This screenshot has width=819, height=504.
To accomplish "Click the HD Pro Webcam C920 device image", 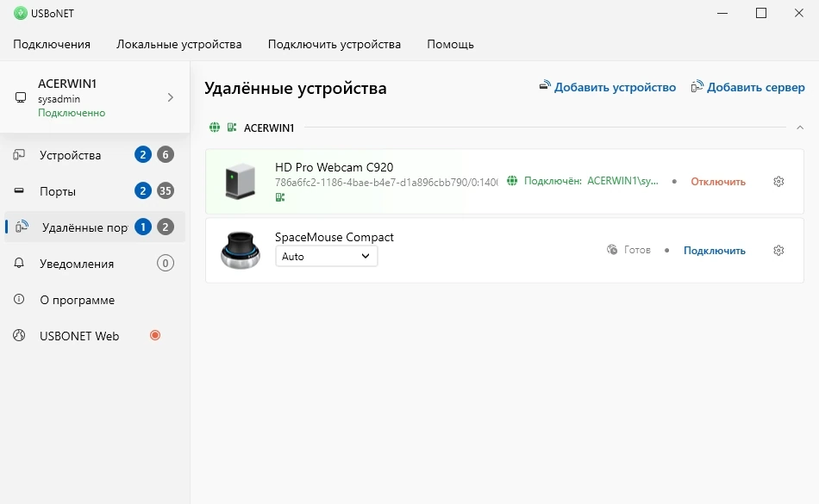I will [x=241, y=182].
